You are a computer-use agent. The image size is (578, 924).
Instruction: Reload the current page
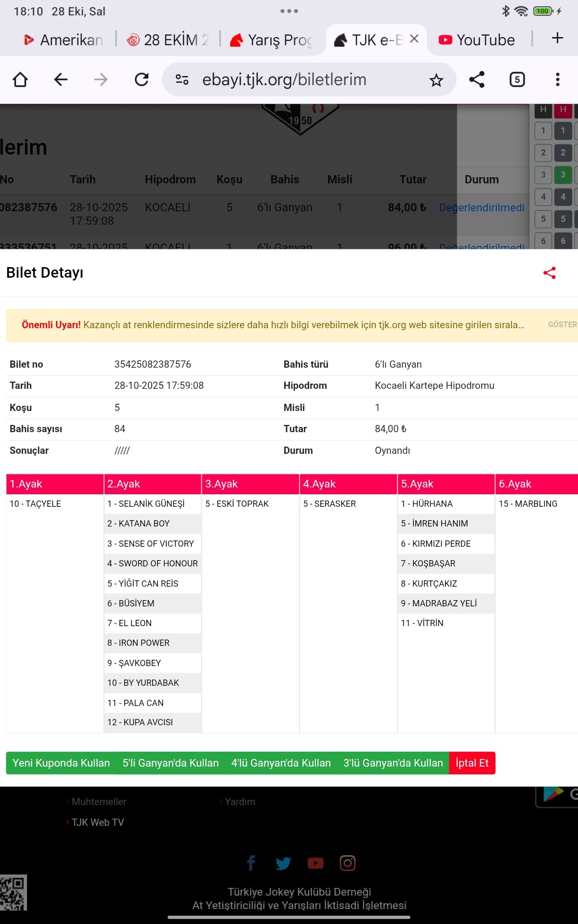tap(142, 79)
